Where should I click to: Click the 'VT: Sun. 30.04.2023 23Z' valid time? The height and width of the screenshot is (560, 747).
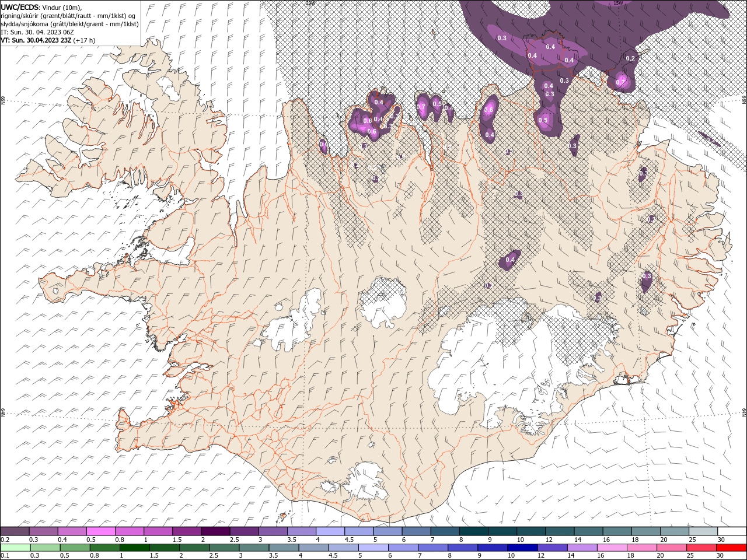click(x=36, y=40)
